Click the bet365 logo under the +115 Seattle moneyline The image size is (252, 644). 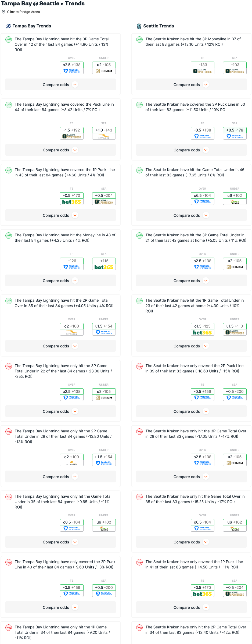pos(104,267)
